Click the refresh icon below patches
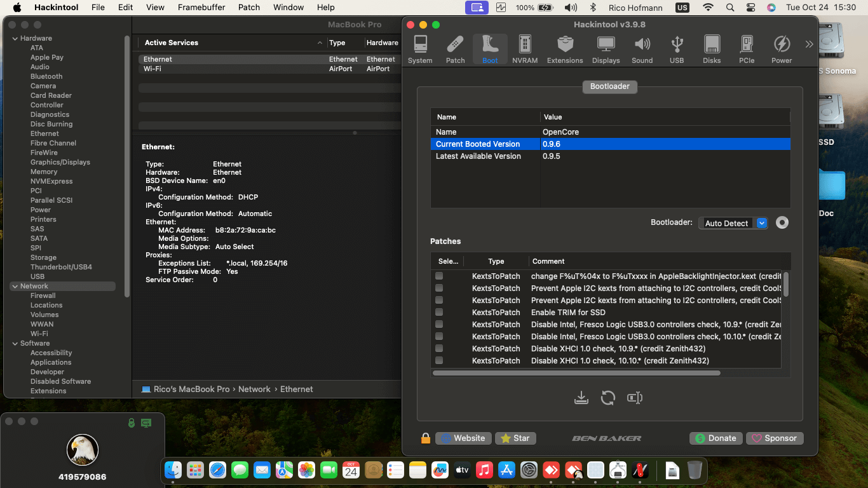The width and height of the screenshot is (868, 488). point(608,398)
